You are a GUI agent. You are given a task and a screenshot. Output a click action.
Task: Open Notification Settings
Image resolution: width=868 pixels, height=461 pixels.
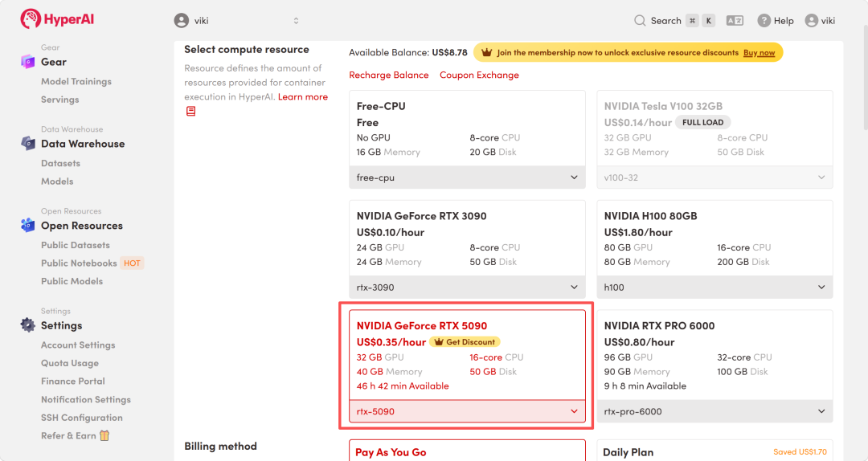pyautogui.click(x=86, y=400)
